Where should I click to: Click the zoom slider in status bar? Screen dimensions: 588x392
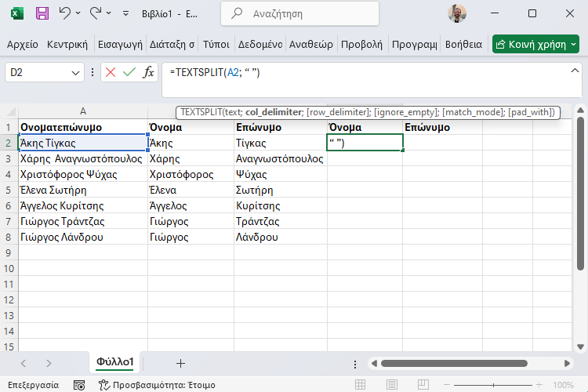494,385
